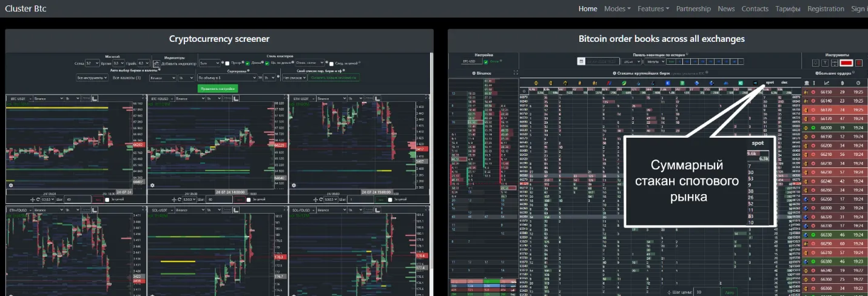This screenshot has width=868, height=296.
Task: Click the Шаг step field under BTC-USDT chart
Action: coord(78,199)
